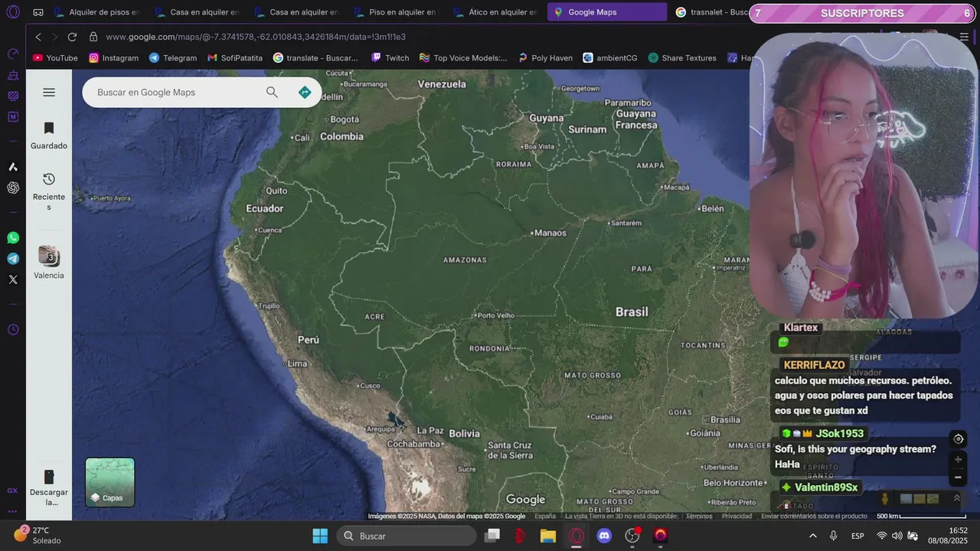Open the SofiPatatita Gmail bookmark
Viewport: 980px width, 551px height.
tap(235, 58)
